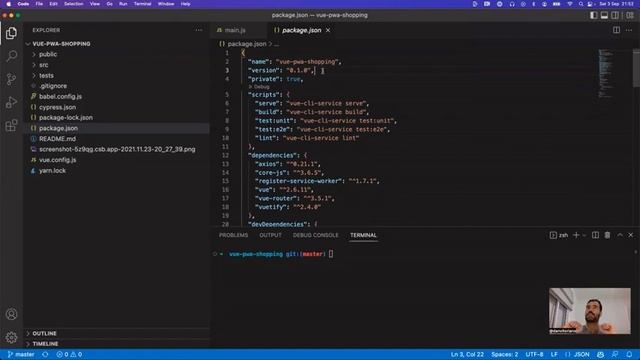Split the editor to the right
This screenshot has width=640, height=360.
pos(616,30)
